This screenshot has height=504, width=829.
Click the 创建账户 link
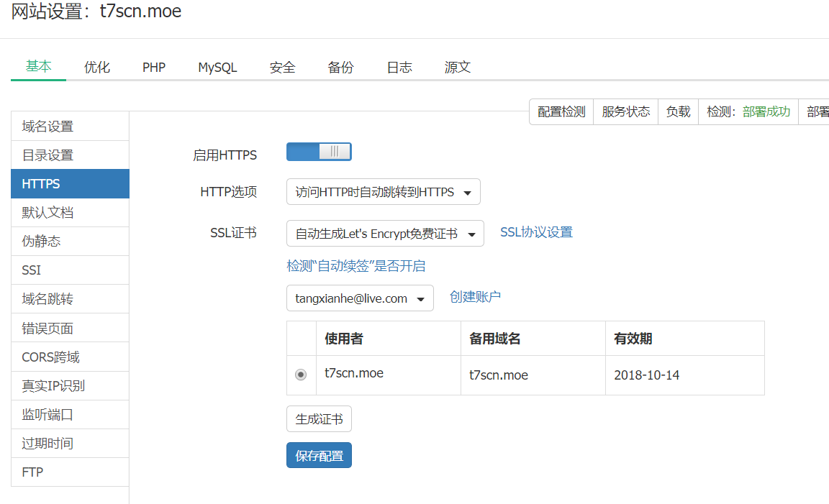pyautogui.click(x=475, y=297)
